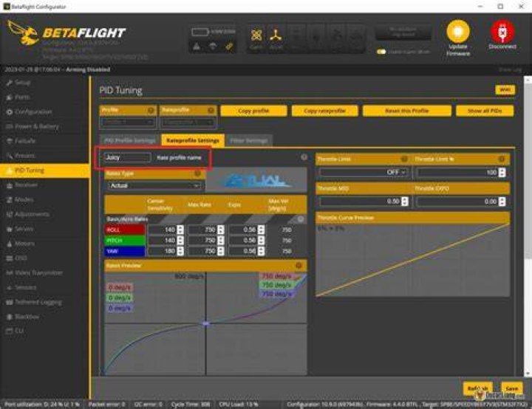532x409 pixels.
Task: Click the YAW Expo value field
Action: [x=244, y=251]
